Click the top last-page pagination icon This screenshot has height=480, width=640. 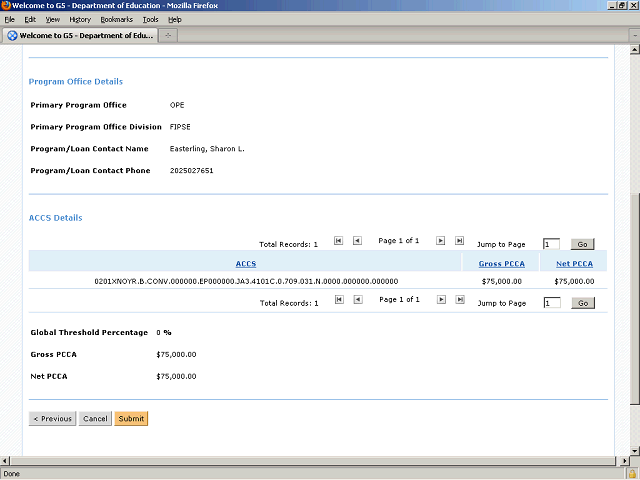click(x=459, y=241)
